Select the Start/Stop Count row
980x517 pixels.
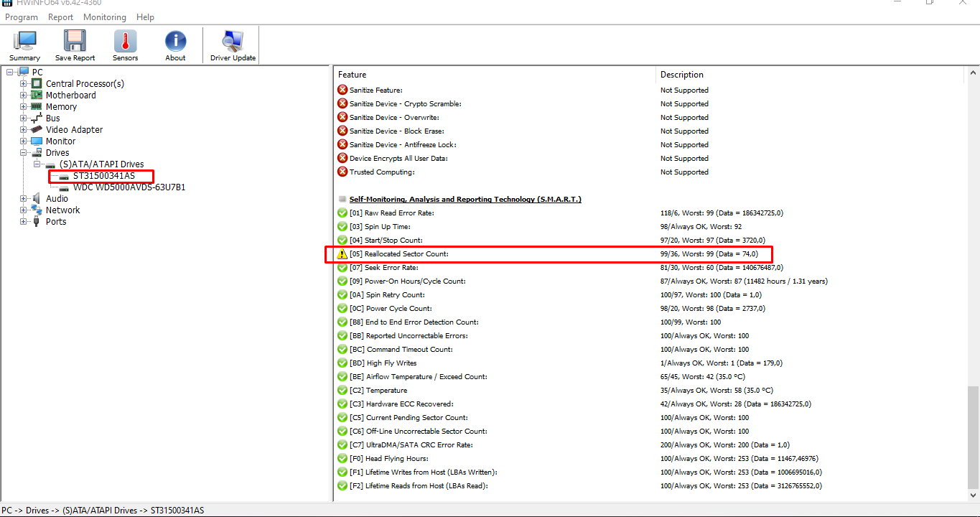650,240
